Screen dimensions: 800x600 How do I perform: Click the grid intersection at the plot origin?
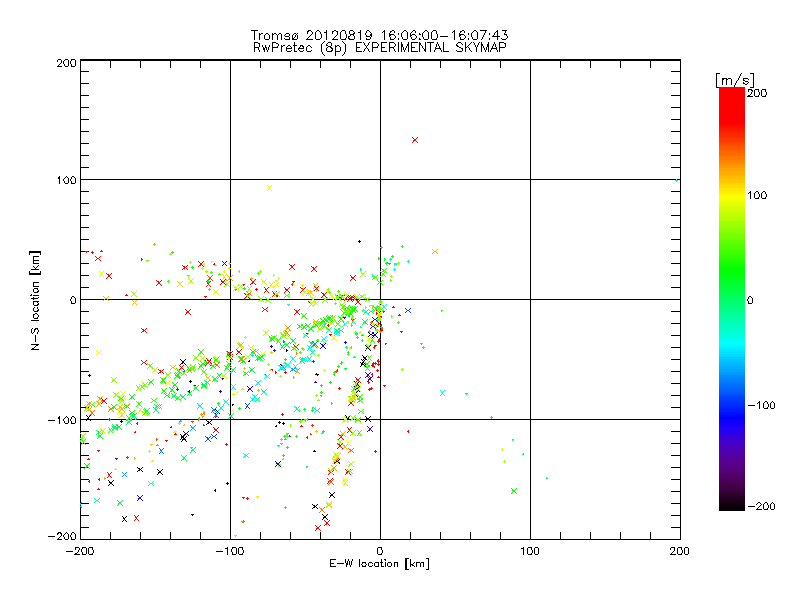380,299
